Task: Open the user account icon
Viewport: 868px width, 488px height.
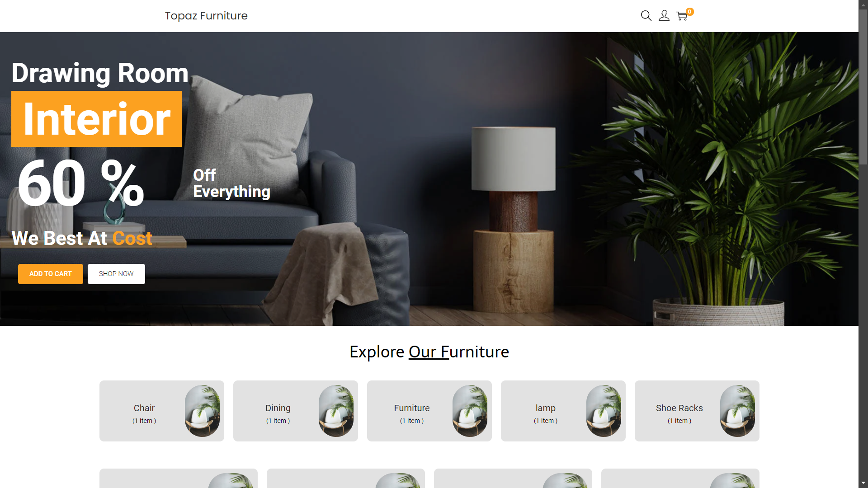Action: coord(664,15)
